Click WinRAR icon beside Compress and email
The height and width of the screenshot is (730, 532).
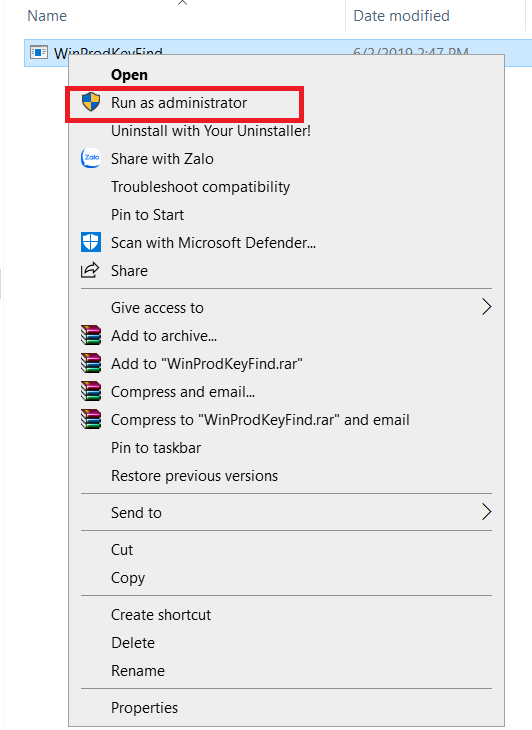coord(91,391)
